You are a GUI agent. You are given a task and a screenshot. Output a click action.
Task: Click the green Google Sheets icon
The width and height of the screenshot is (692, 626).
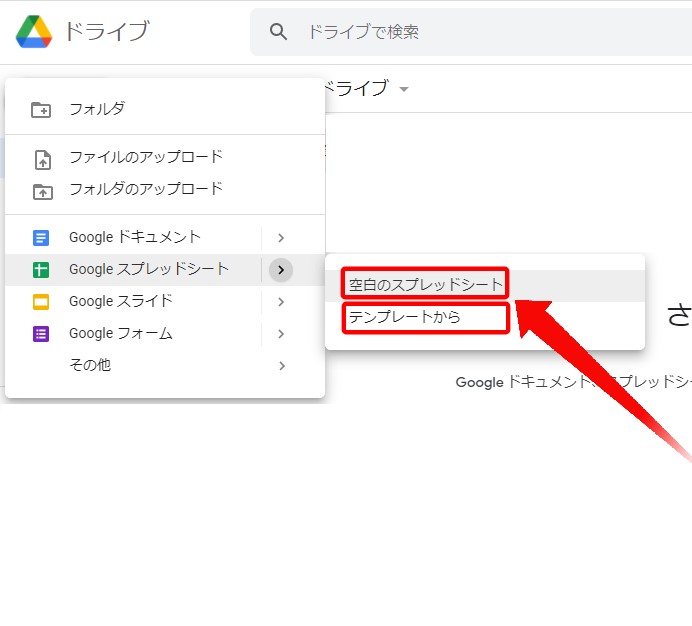coord(41,270)
